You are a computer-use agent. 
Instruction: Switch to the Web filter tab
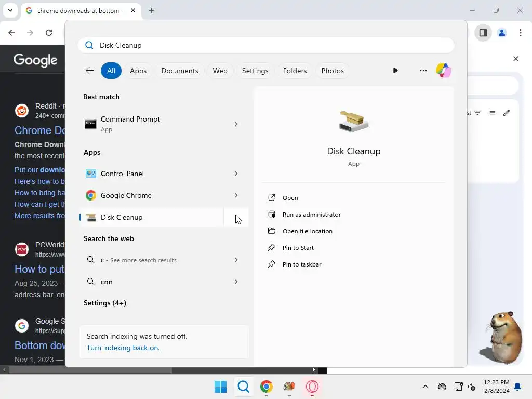pyautogui.click(x=220, y=71)
